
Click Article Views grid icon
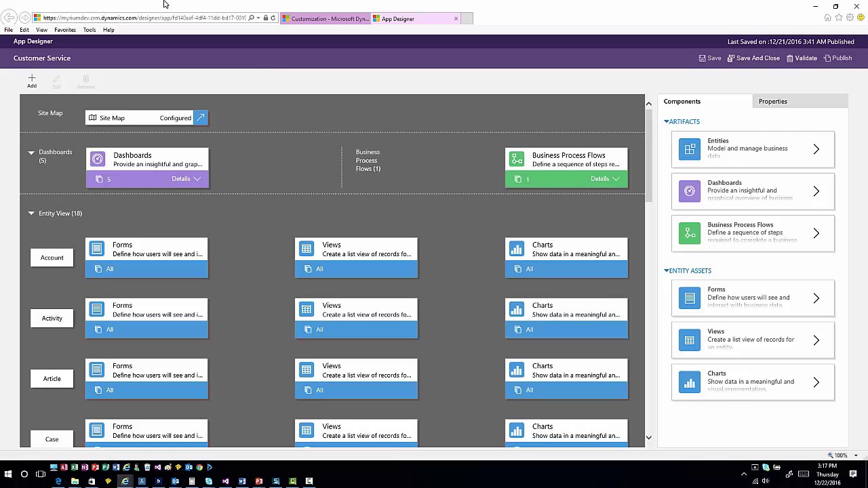(307, 370)
